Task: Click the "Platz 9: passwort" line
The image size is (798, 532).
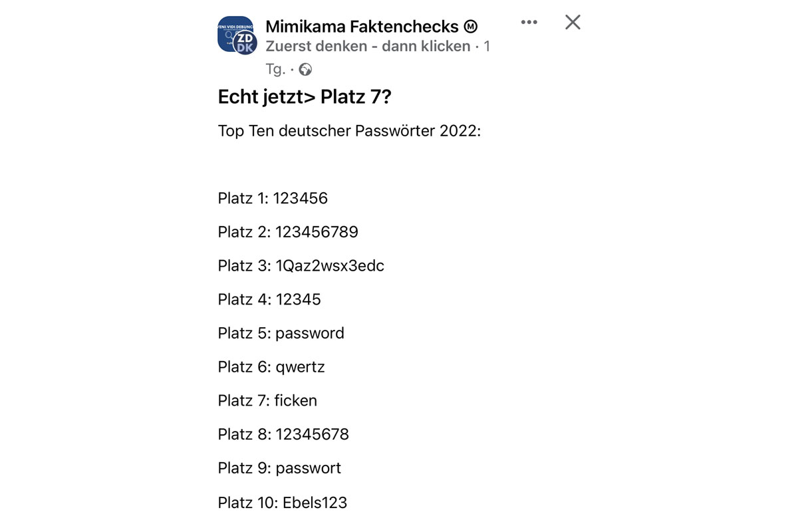Action: pyautogui.click(x=279, y=468)
